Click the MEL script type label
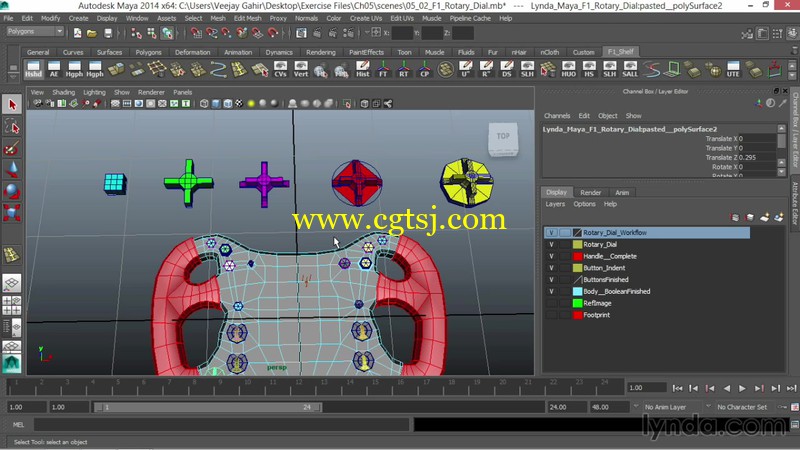The image size is (800, 450). coord(18,424)
